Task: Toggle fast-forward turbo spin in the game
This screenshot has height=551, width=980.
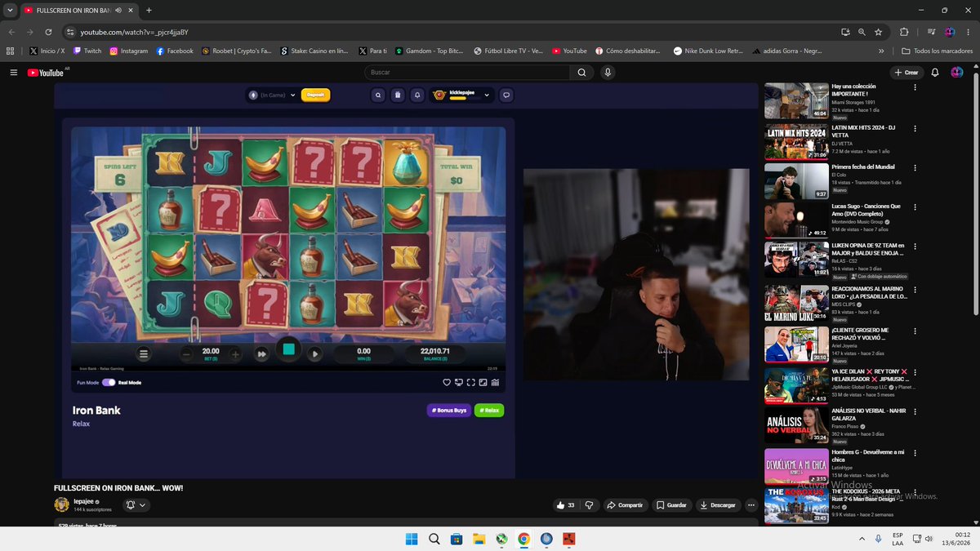Action: pyautogui.click(x=261, y=354)
